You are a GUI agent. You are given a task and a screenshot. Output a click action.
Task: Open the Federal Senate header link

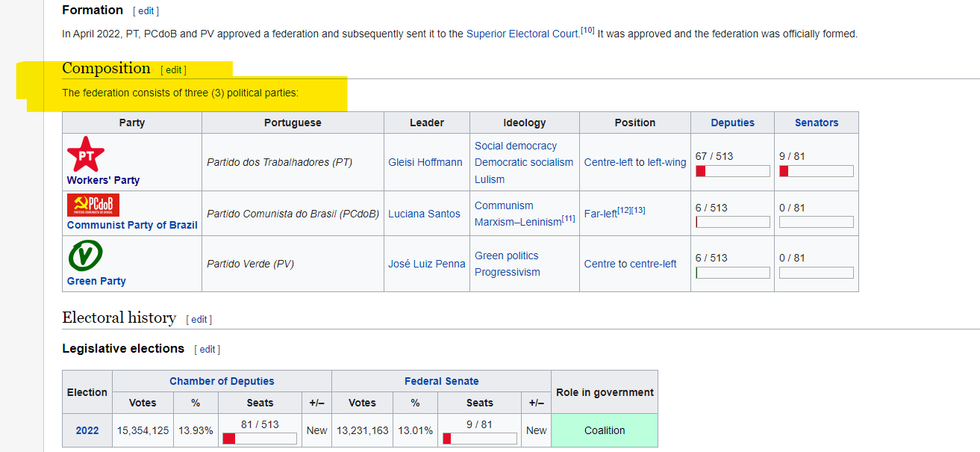[x=442, y=381]
